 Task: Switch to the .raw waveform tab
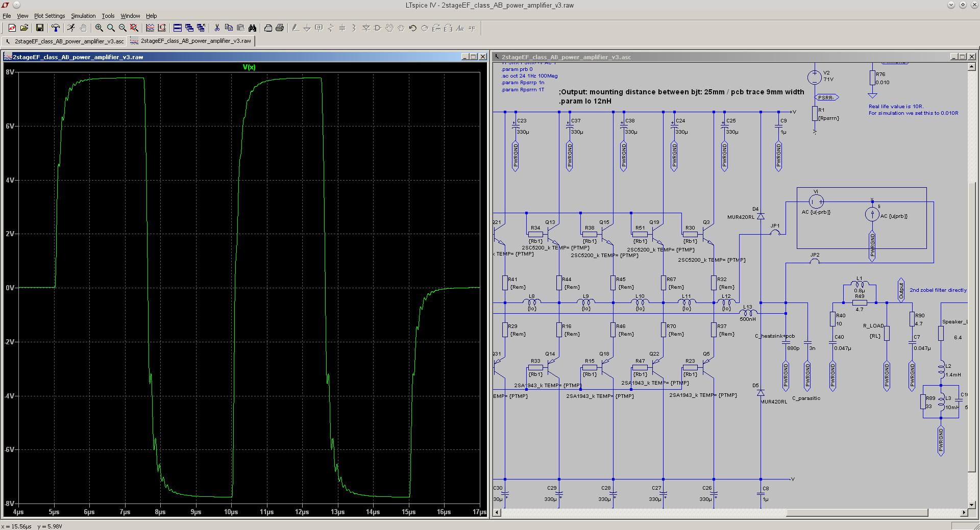tap(191, 41)
